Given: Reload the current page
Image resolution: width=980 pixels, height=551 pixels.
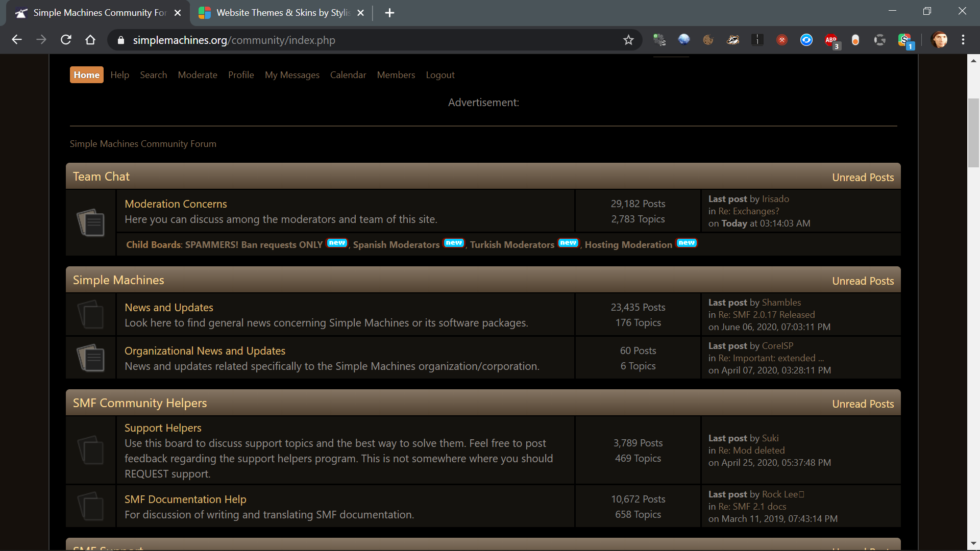Looking at the screenshot, I should coord(66,40).
